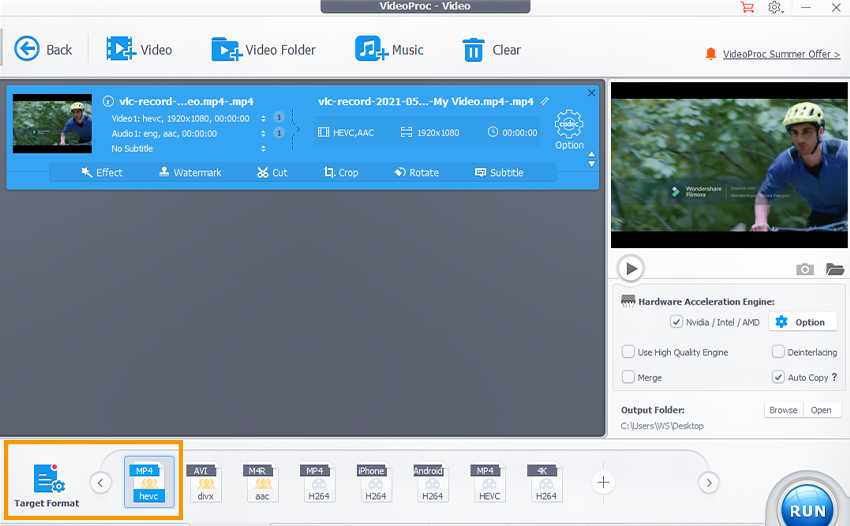Image resolution: width=850 pixels, height=526 pixels.
Task: Add a Watermark to the video
Action: (x=190, y=172)
